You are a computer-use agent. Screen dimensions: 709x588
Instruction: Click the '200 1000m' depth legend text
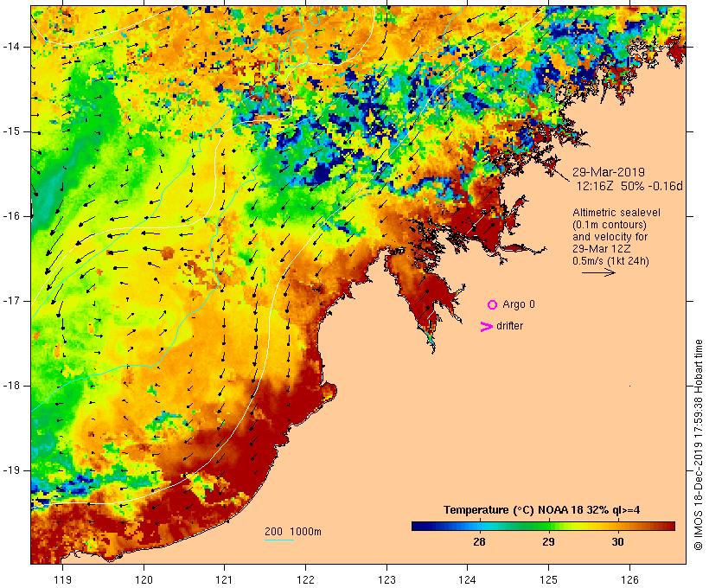click(293, 532)
